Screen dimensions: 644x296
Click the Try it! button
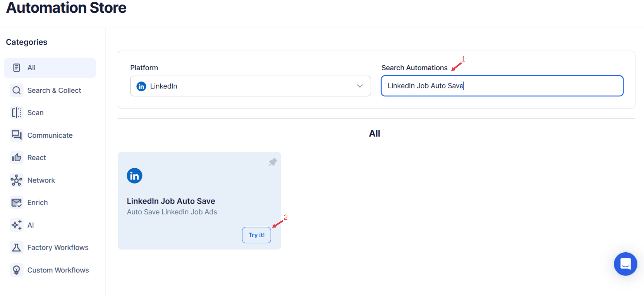(256, 235)
